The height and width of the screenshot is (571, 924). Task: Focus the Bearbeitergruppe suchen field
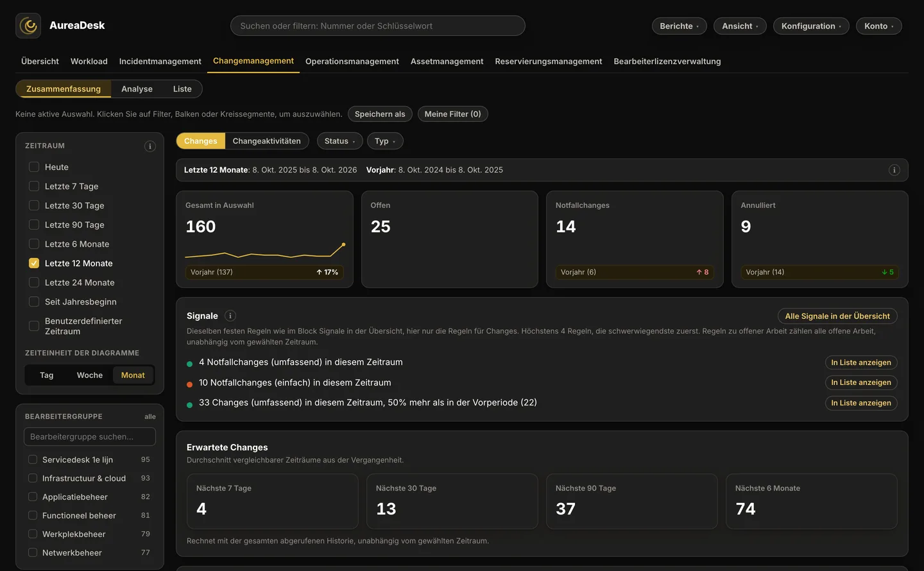click(90, 437)
